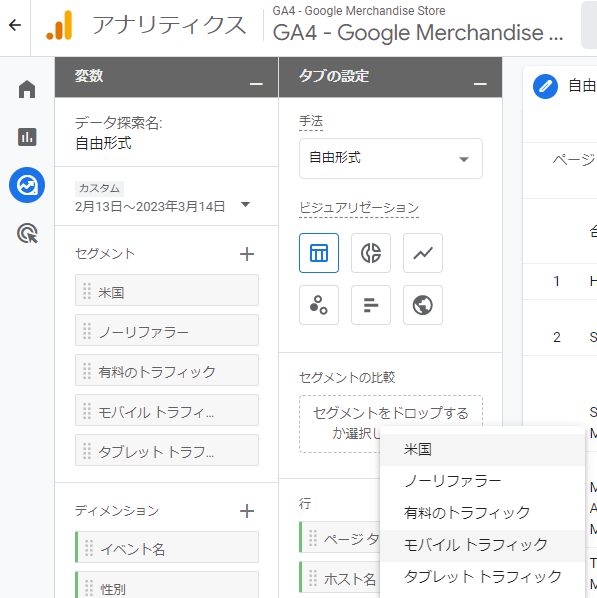The width and height of the screenshot is (597, 598).
Task: Select the geo map visualization icon
Action: coord(423,305)
